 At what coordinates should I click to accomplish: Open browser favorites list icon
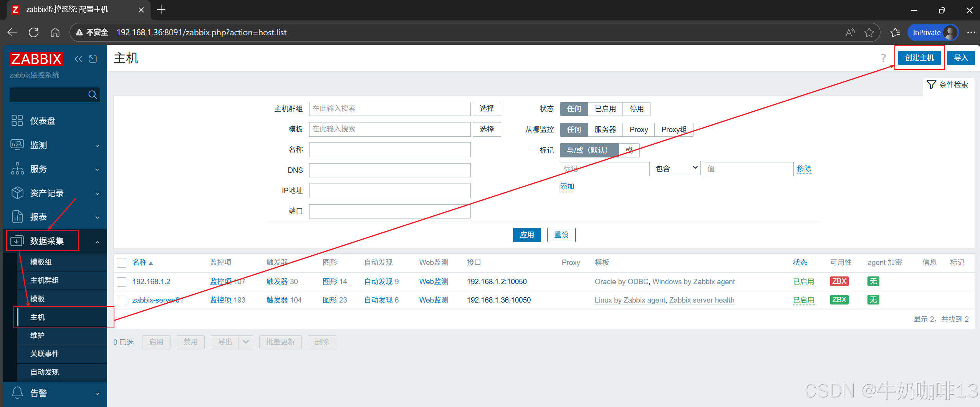tap(895, 32)
